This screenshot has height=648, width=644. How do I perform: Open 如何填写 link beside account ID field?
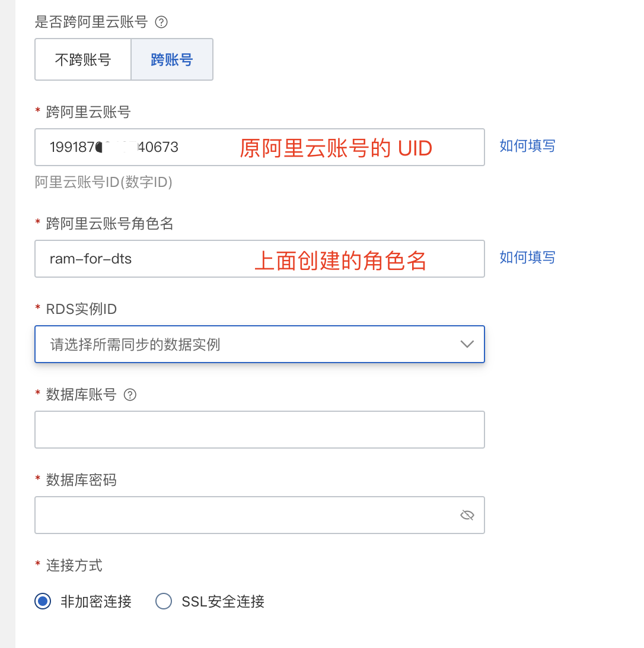pos(527,146)
